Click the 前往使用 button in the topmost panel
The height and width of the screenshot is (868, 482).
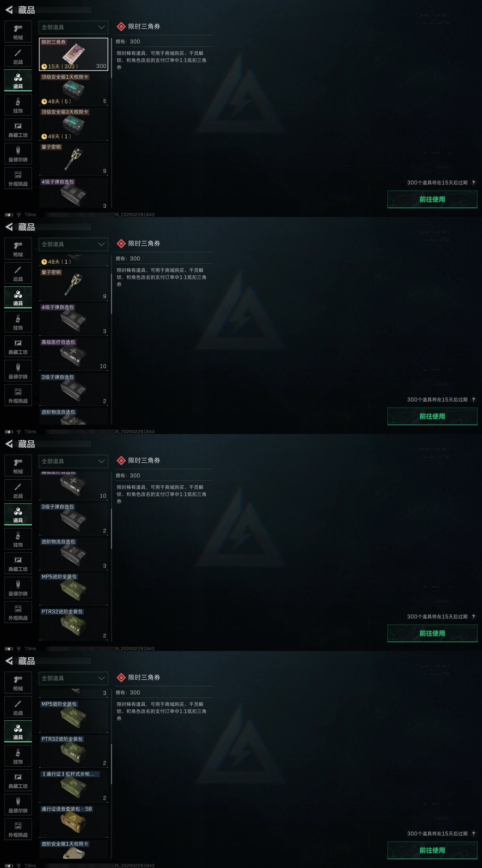[432, 200]
